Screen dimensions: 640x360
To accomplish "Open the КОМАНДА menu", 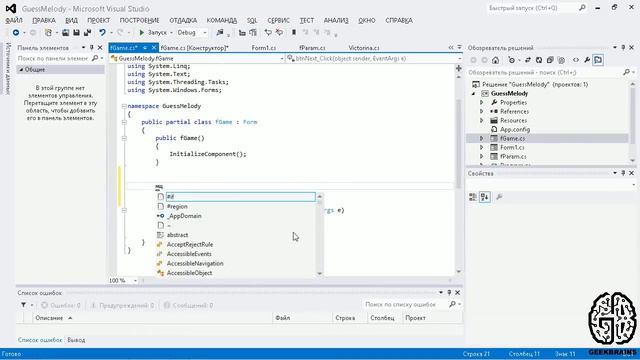I will click(222, 20).
